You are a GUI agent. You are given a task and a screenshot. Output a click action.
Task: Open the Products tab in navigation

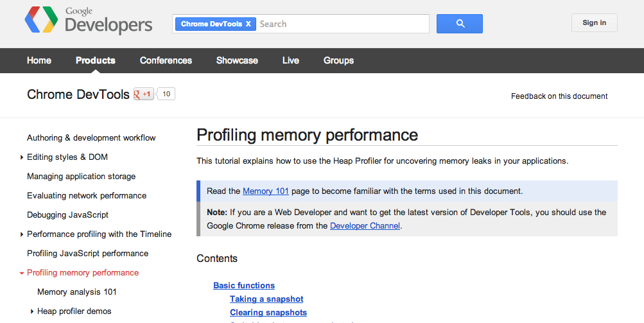tap(95, 60)
